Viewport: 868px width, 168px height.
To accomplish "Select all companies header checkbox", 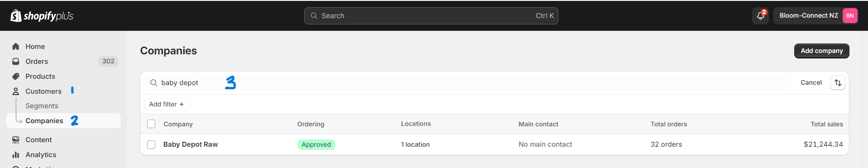I will pyautogui.click(x=151, y=124).
